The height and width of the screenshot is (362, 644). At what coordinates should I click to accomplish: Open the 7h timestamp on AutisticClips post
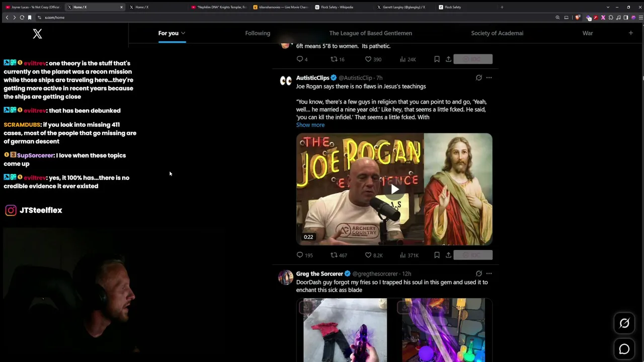tap(379, 78)
